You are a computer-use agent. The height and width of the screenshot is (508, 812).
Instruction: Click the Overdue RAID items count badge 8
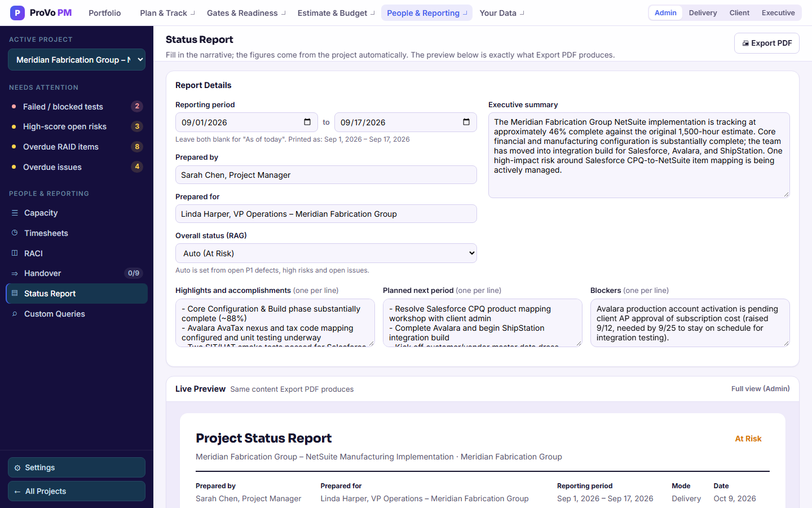pos(137,147)
